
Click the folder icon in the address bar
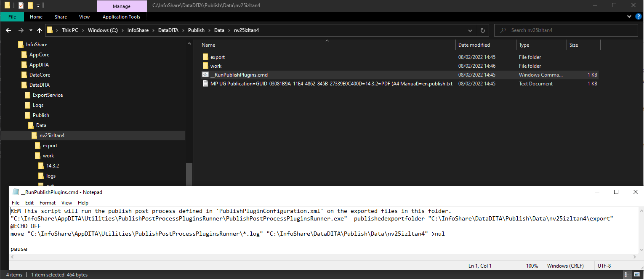click(x=51, y=30)
